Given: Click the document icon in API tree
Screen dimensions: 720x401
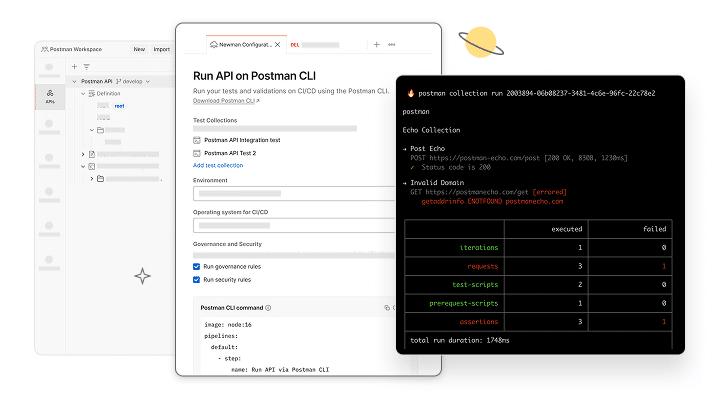Looking at the screenshot, I should click(92, 154).
